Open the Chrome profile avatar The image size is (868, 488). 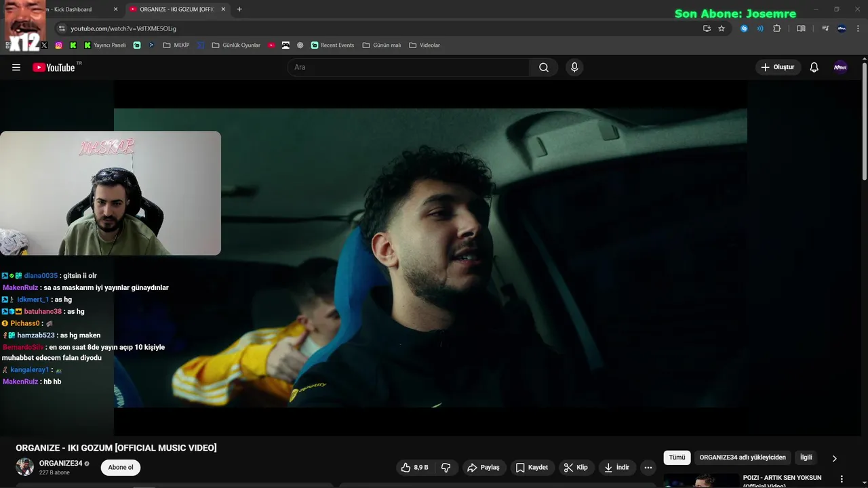point(842,28)
